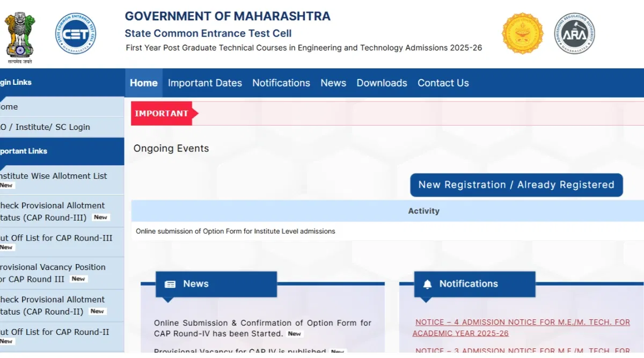The height and width of the screenshot is (358, 644).
Task: Click the ARA Admissions Regulating Authority logo
Action: [574, 33]
